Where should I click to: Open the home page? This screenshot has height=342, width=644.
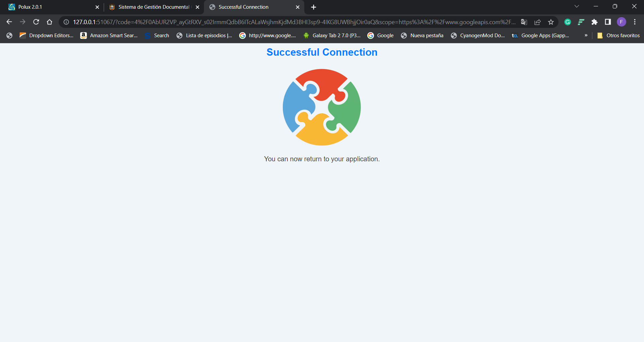49,22
